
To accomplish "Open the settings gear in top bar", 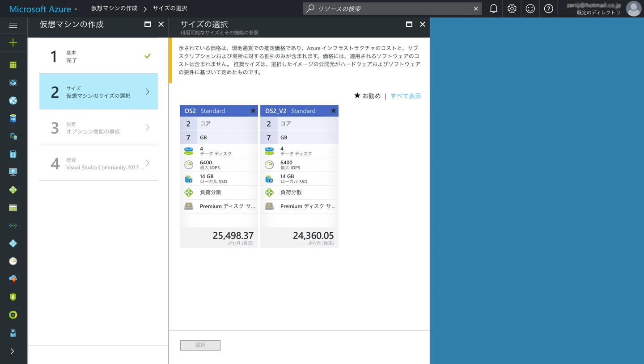I will pos(512,8).
